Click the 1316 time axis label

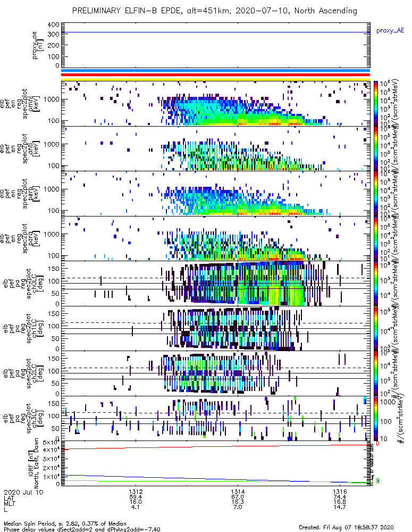[x=340, y=492]
